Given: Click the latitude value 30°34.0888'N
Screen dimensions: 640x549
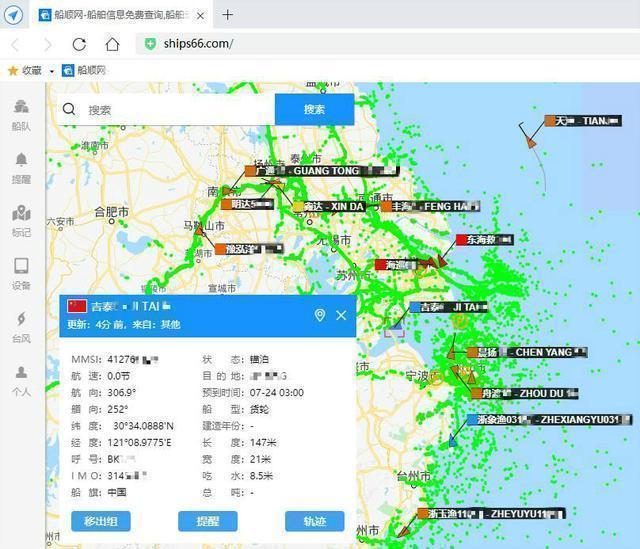Looking at the screenshot, I should click(x=143, y=426).
